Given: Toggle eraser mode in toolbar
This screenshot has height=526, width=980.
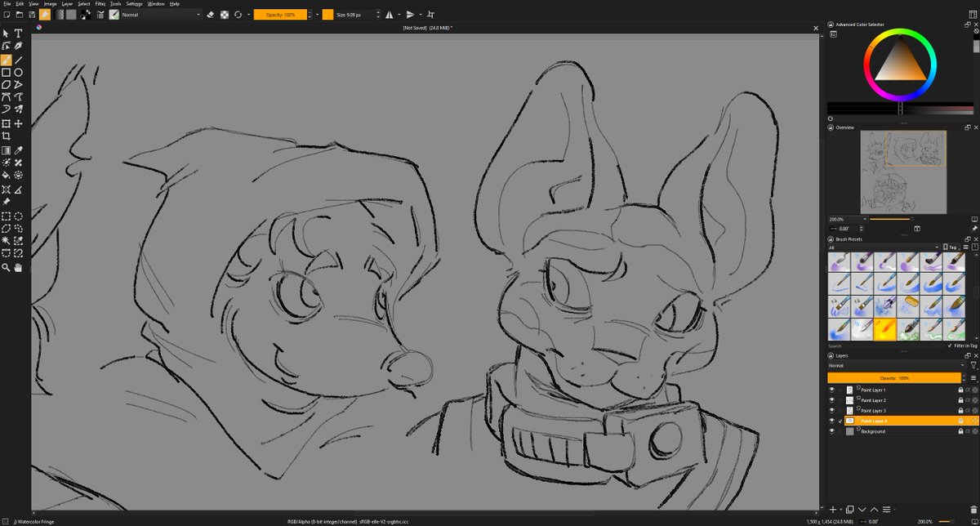Looking at the screenshot, I should [211, 15].
